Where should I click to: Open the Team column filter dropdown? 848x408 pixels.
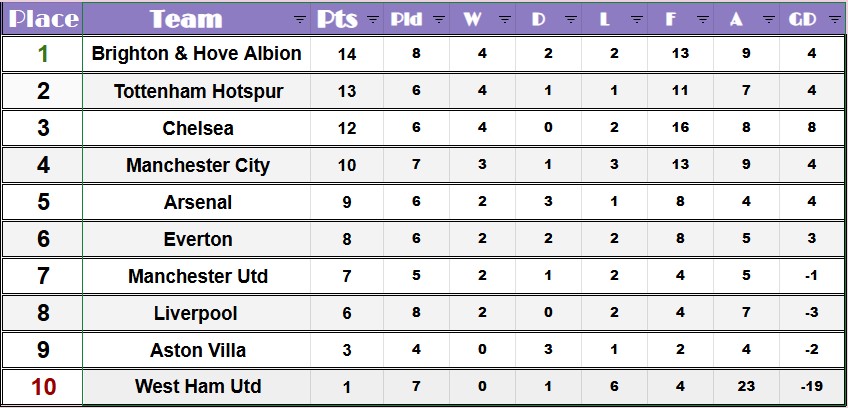[300, 19]
